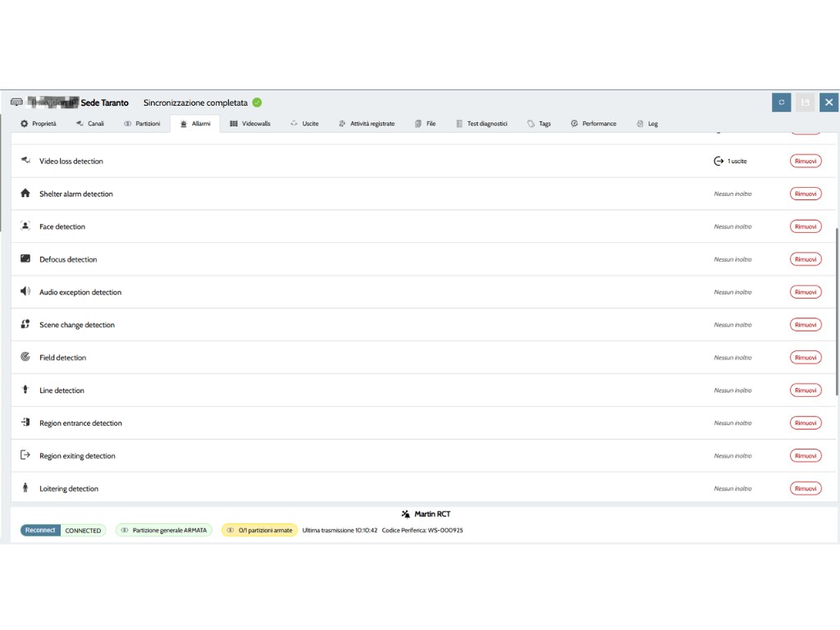Click the Loitering detection label
The image size is (840, 630).
click(x=69, y=489)
